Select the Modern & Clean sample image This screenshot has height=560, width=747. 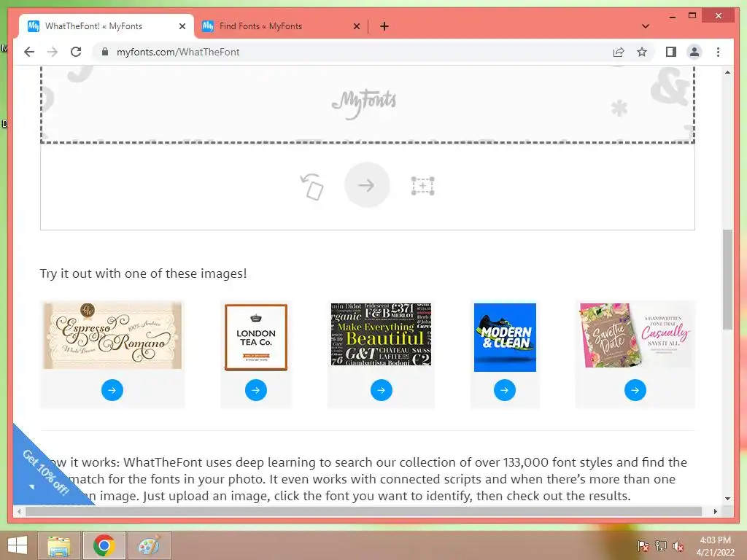pos(505,337)
